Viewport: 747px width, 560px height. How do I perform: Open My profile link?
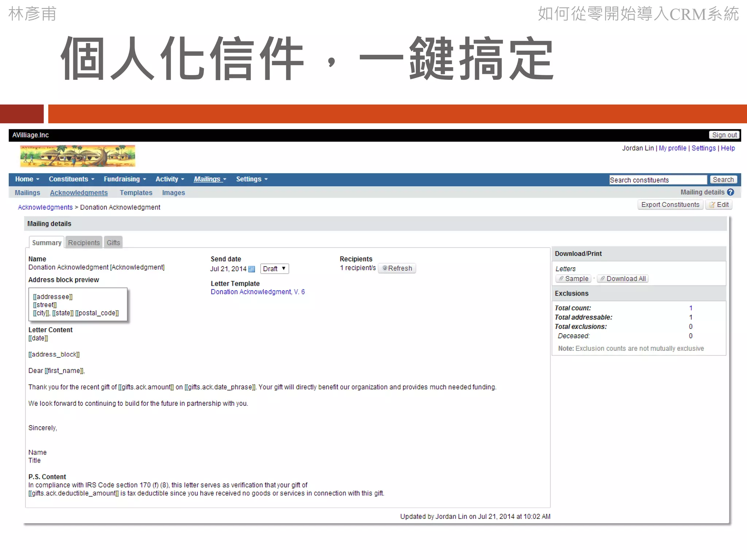tap(673, 148)
